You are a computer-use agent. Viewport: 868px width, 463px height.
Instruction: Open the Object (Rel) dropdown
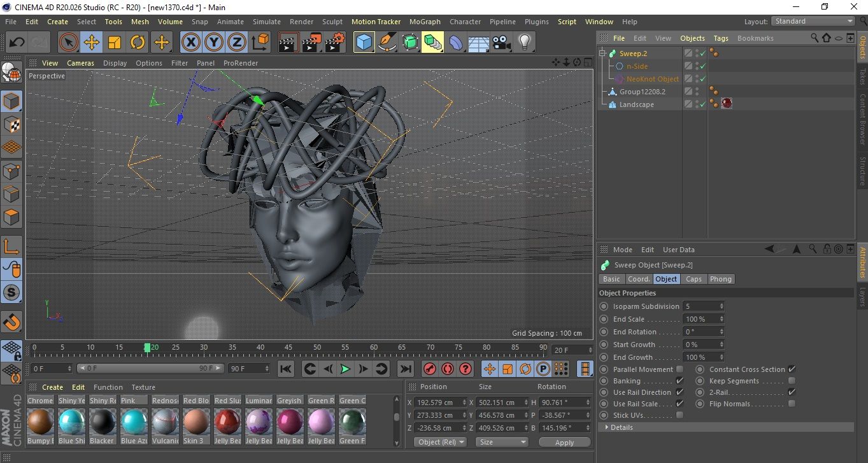coord(440,442)
